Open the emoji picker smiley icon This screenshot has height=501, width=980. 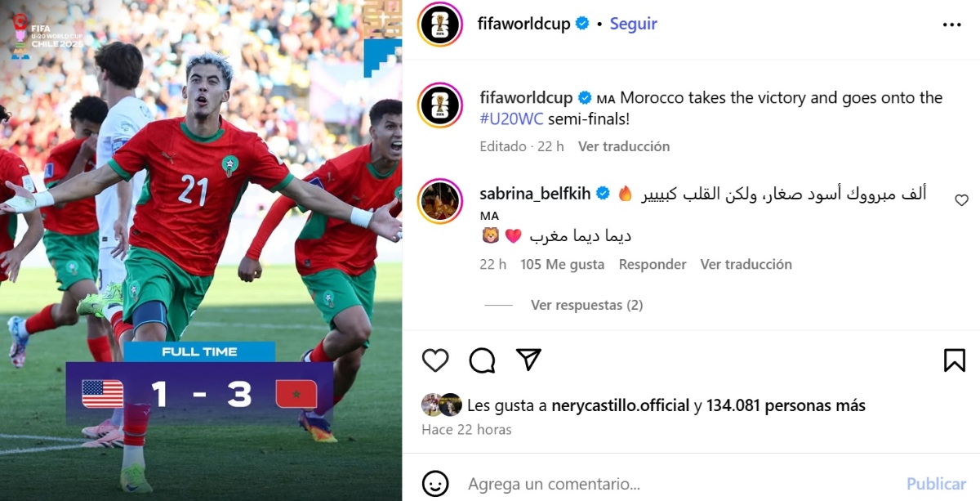tap(435, 483)
